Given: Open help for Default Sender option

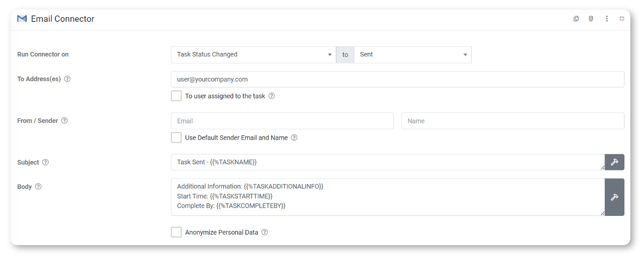Looking at the screenshot, I should pyautogui.click(x=294, y=138).
